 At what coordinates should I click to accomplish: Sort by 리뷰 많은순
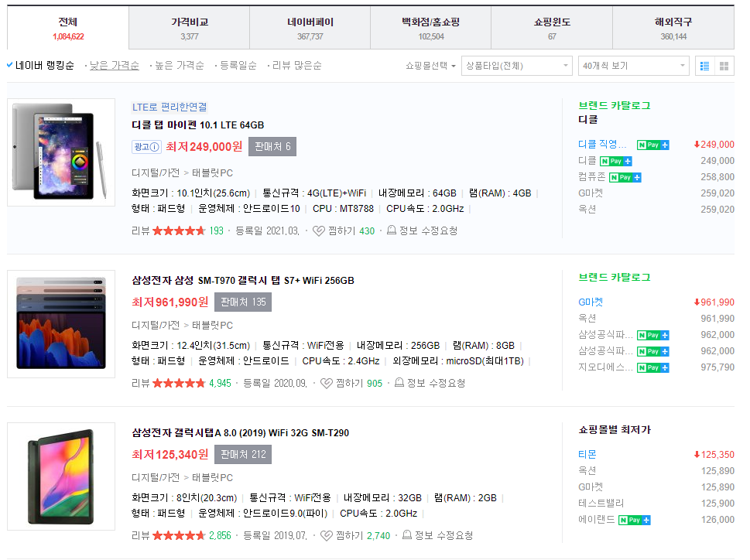[297, 66]
